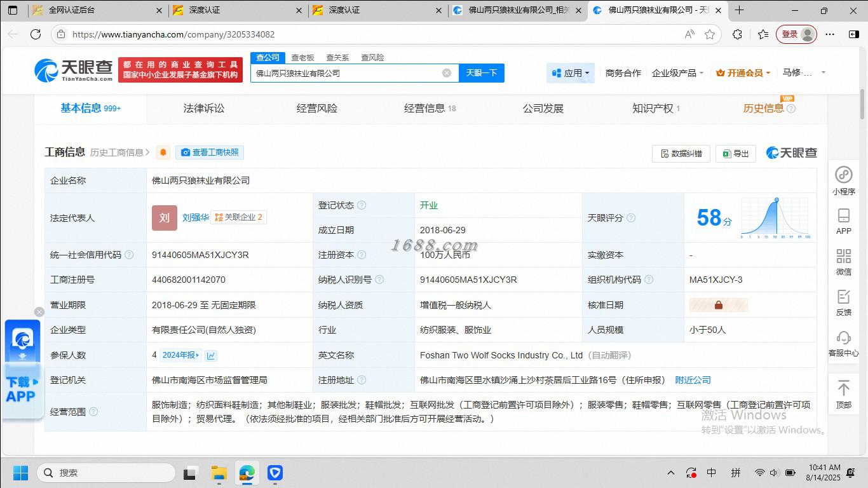Click help icon next to 注册地址
Viewport: 868px width, 488px height.
(362, 380)
